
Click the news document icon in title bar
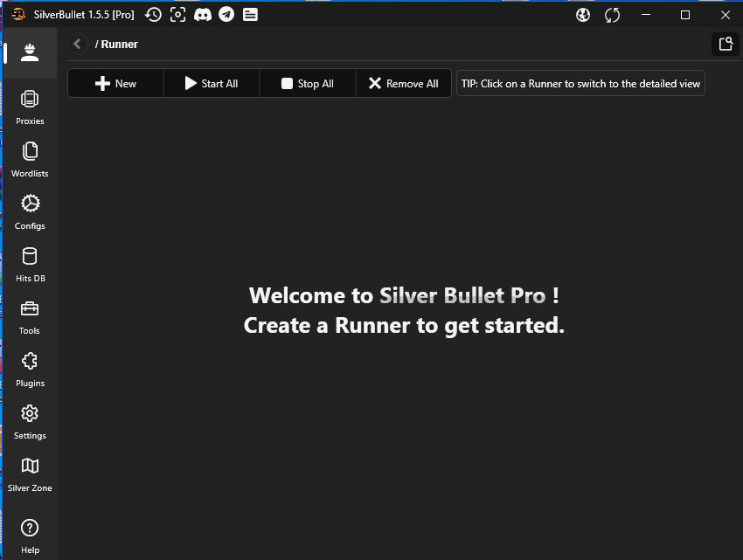pos(250,15)
